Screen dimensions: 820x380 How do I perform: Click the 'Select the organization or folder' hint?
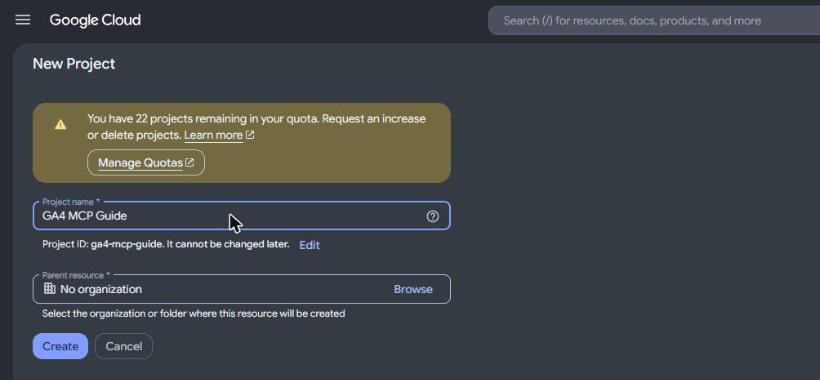193,314
